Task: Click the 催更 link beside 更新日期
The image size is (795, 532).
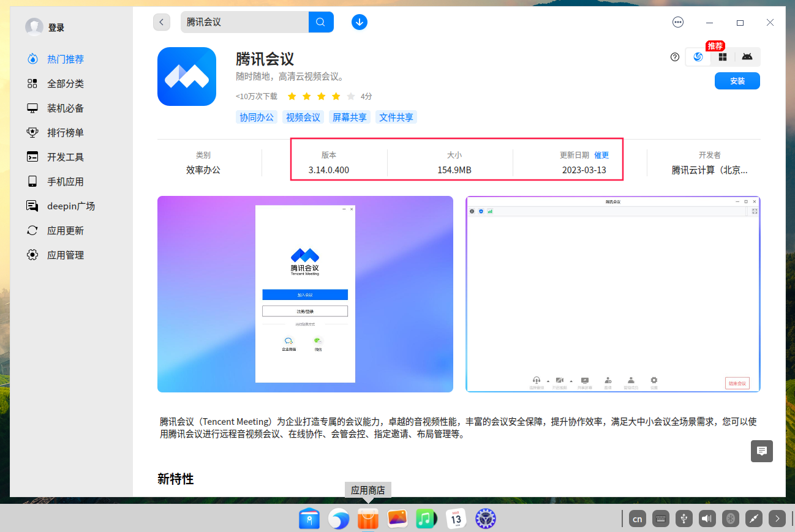Action: tap(601, 155)
